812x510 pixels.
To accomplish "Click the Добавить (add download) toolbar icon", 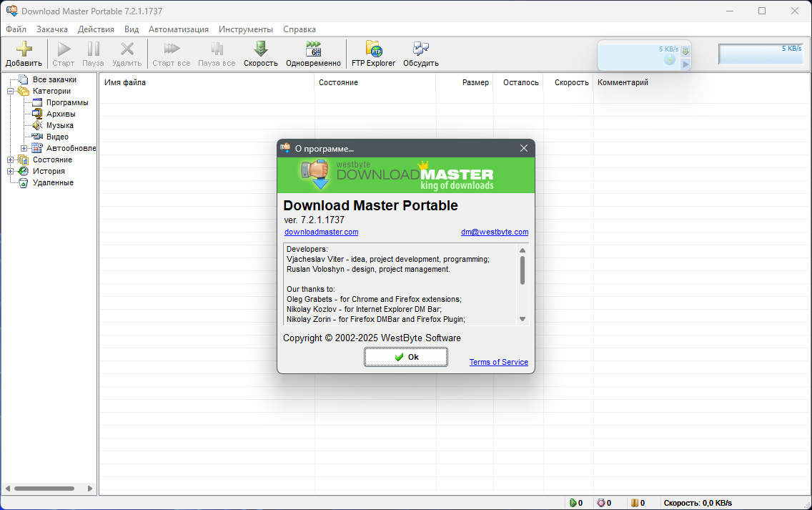I will coord(24,49).
